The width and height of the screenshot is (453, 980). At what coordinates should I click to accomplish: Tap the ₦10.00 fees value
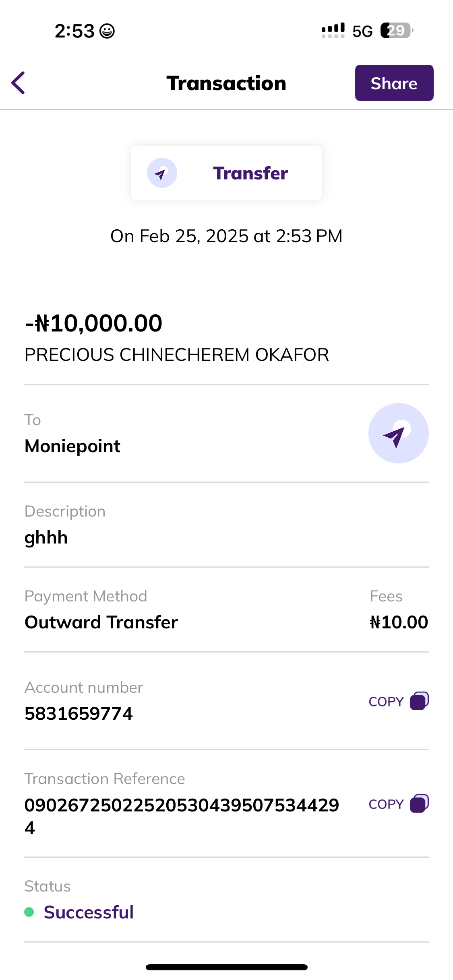[x=399, y=622]
